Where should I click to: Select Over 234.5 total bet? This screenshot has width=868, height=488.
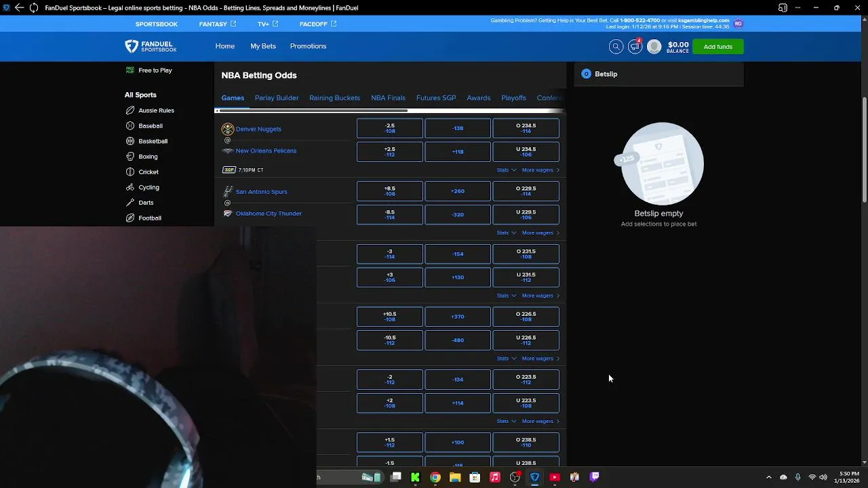click(526, 128)
